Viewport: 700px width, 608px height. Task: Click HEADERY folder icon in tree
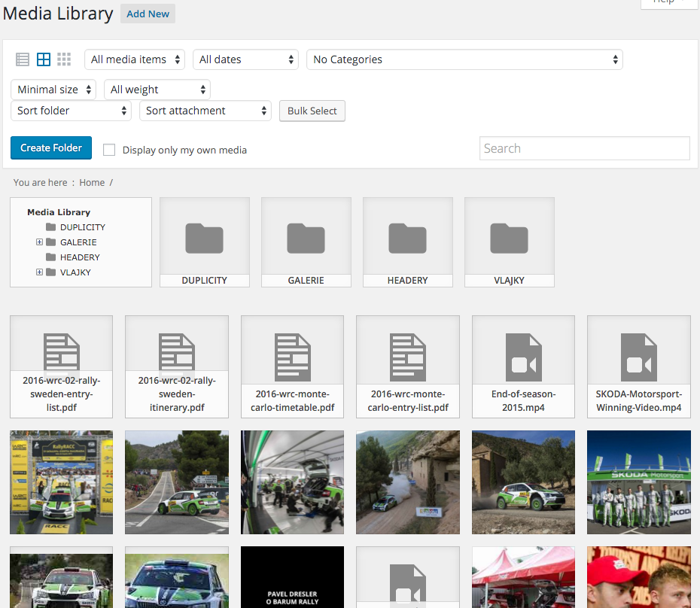pyautogui.click(x=51, y=257)
